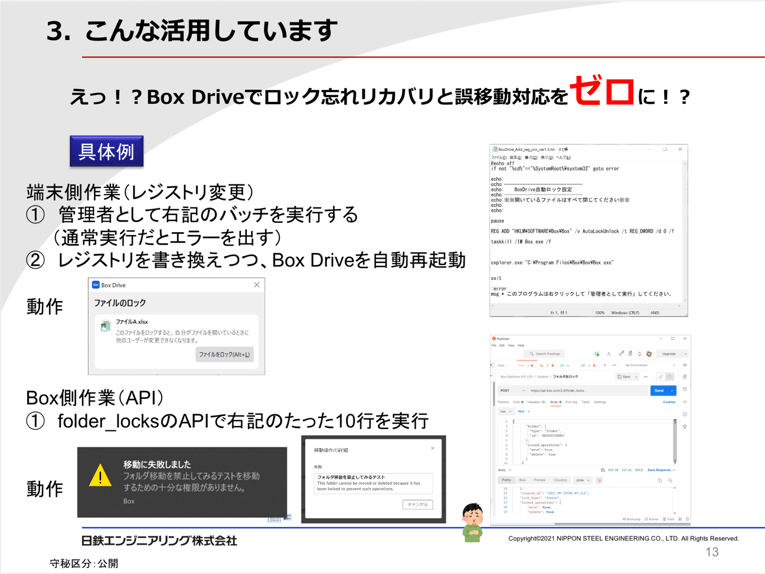Open the POST method dropdown in Postman
Screen dimensions: 765x574
point(512,391)
